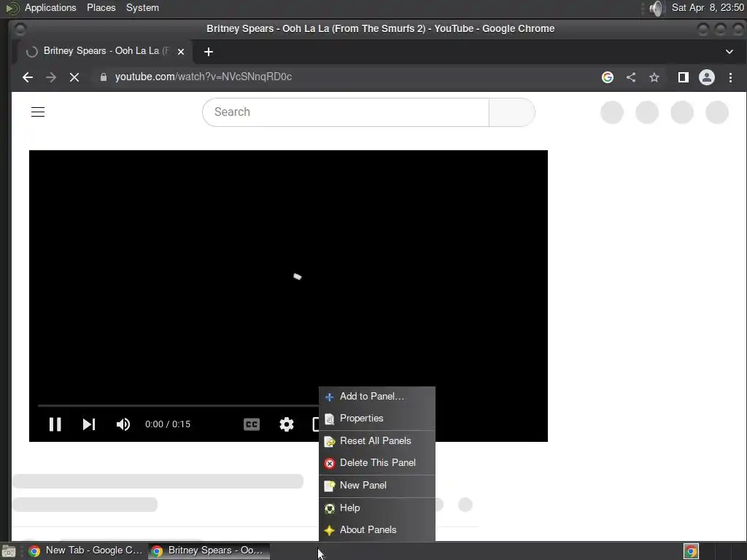Open YouTube hamburger guide menu
This screenshot has height=560, width=747.
click(x=38, y=112)
